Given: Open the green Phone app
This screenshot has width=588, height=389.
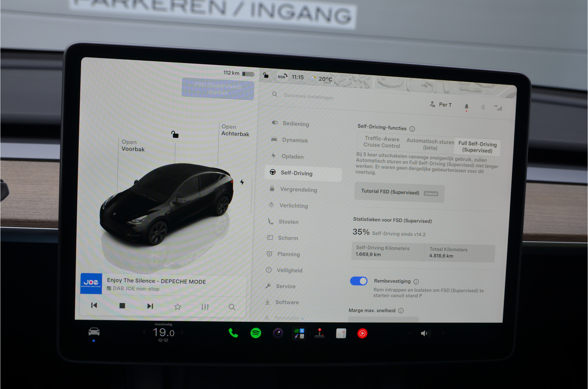Looking at the screenshot, I should tap(233, 333).
